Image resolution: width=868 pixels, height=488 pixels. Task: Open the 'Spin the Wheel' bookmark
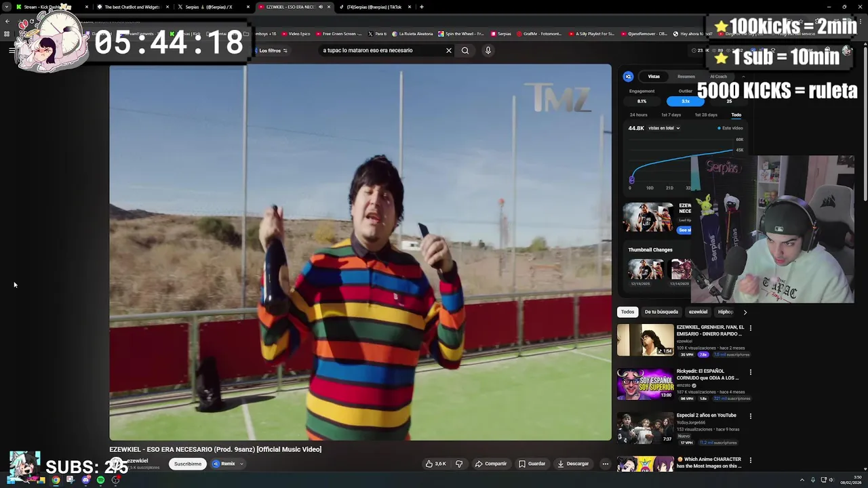point(461,33)
